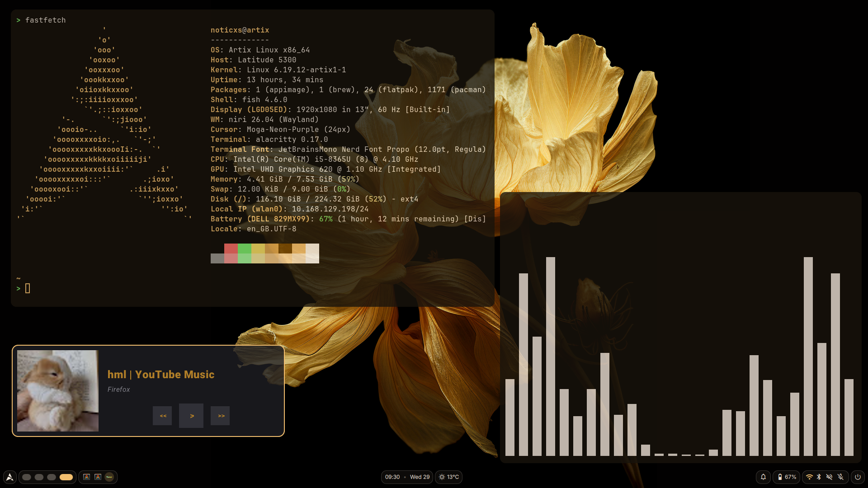Click the 'Packages:' line listing pacman count
Image resolution: width=868 pixels, height=488 pixels.
[x=348, y=90]
